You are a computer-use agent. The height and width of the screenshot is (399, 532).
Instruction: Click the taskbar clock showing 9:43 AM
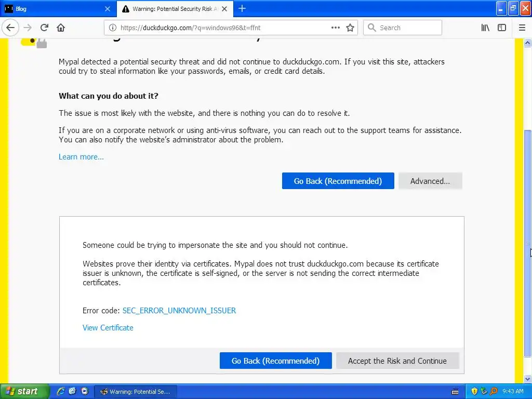pos(513,392)
